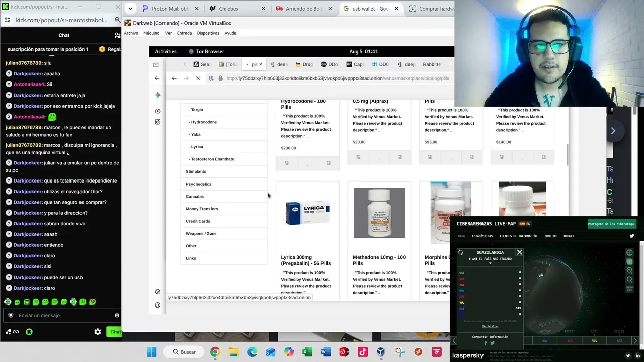Close the Suazilandia country panel
This screenshot has width=644, height=362.
(520, 252)
